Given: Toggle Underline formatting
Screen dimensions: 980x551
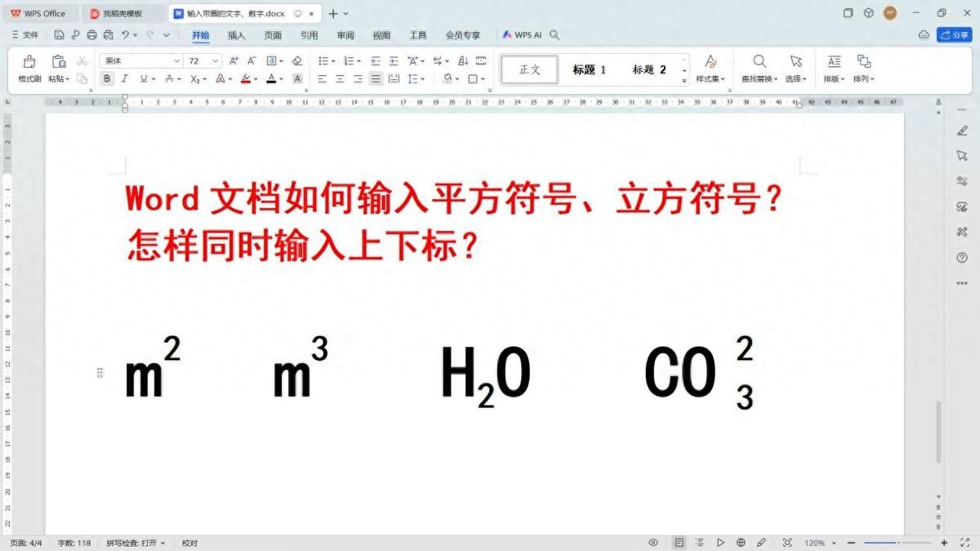Looking at the screenshot, I should [143, 79].
